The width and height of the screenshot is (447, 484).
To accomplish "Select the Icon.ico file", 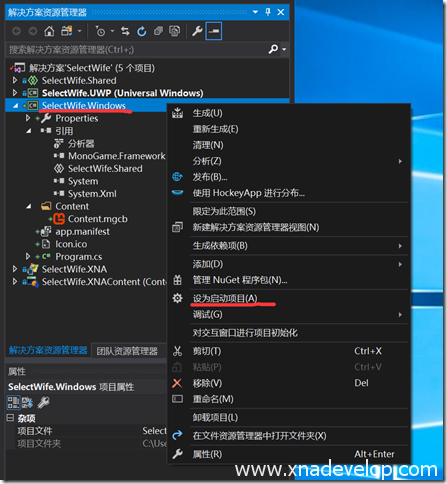I will (71, 244).
